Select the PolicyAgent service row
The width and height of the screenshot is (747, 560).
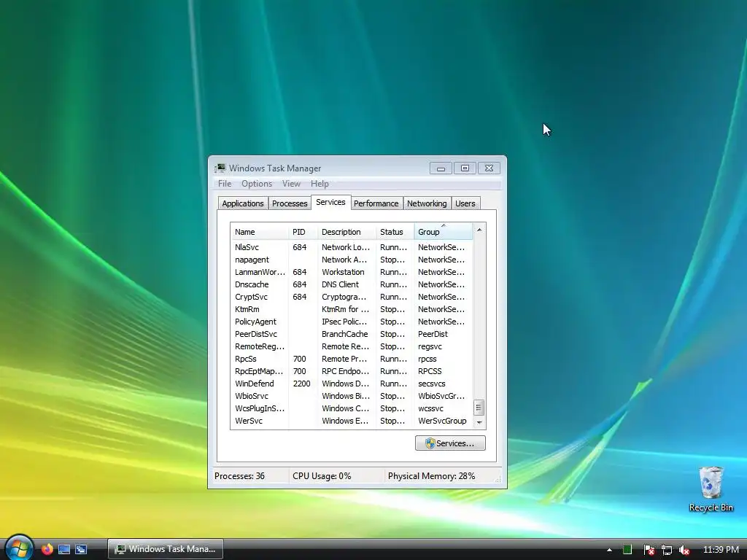pos(352,322)
